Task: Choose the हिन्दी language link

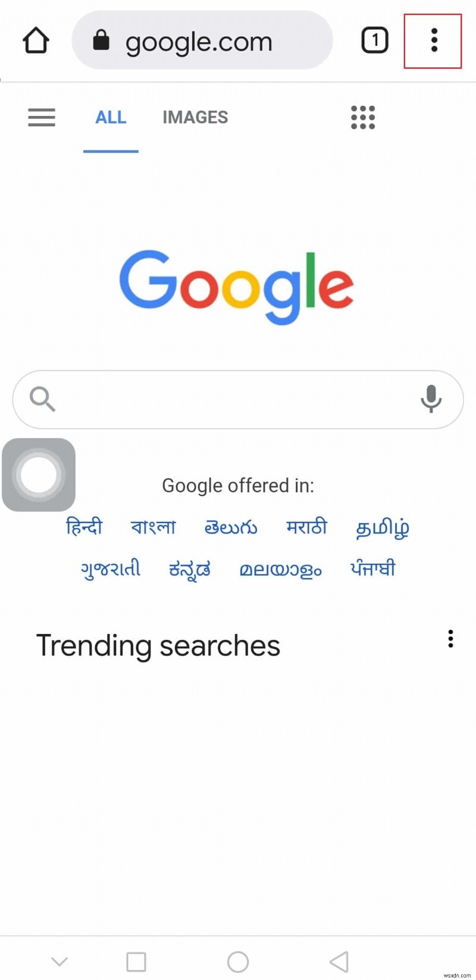Action: point(84,526)
